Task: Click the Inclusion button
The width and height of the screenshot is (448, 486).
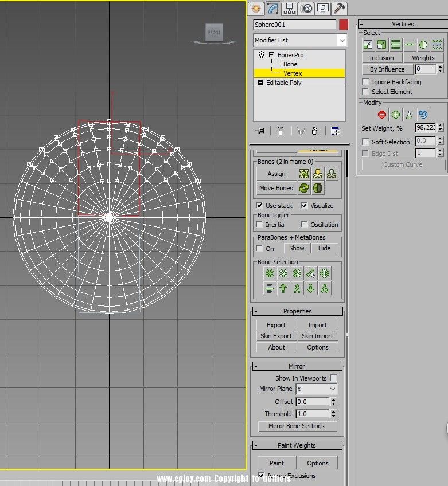Action: tap(381, 58)
